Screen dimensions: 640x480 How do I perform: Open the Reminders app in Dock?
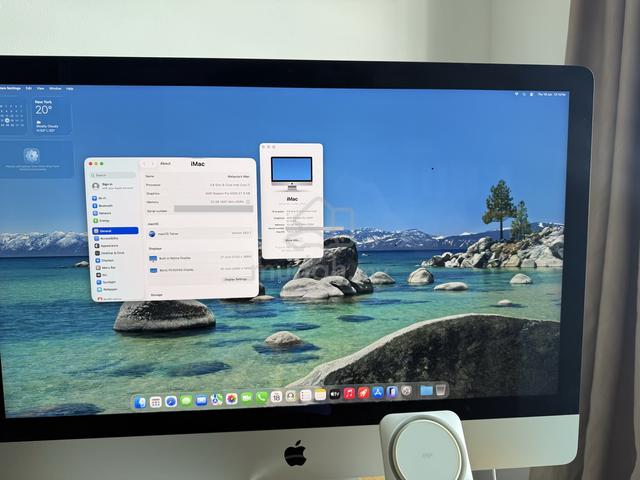305,395
